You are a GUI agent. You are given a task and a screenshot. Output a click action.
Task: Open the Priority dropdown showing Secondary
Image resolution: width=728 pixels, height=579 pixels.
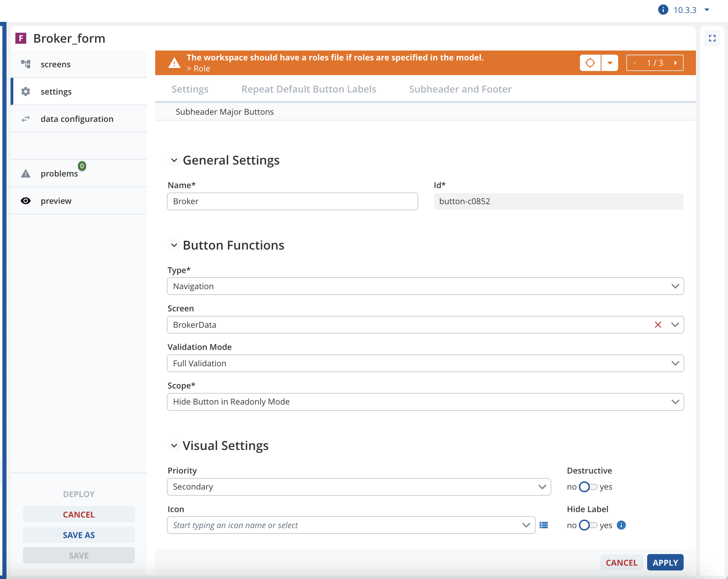(x=359, y=487)
